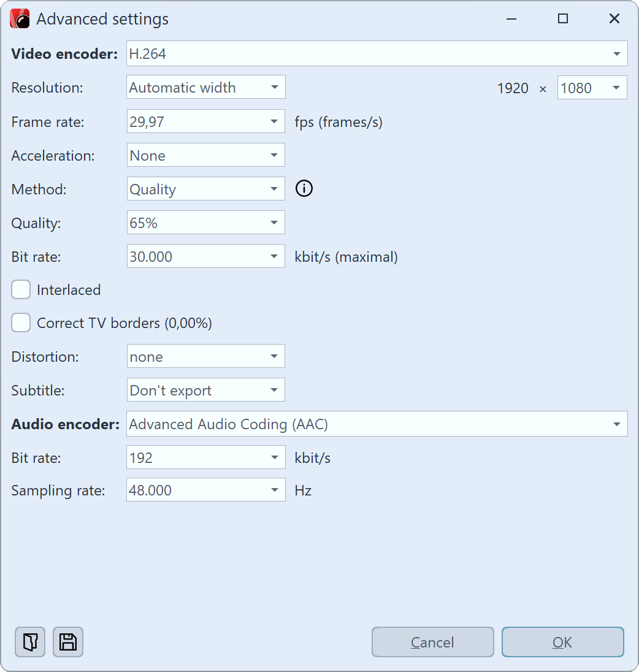
Task: Confirm settings with the OK button
Action: (x=562, y=642)
